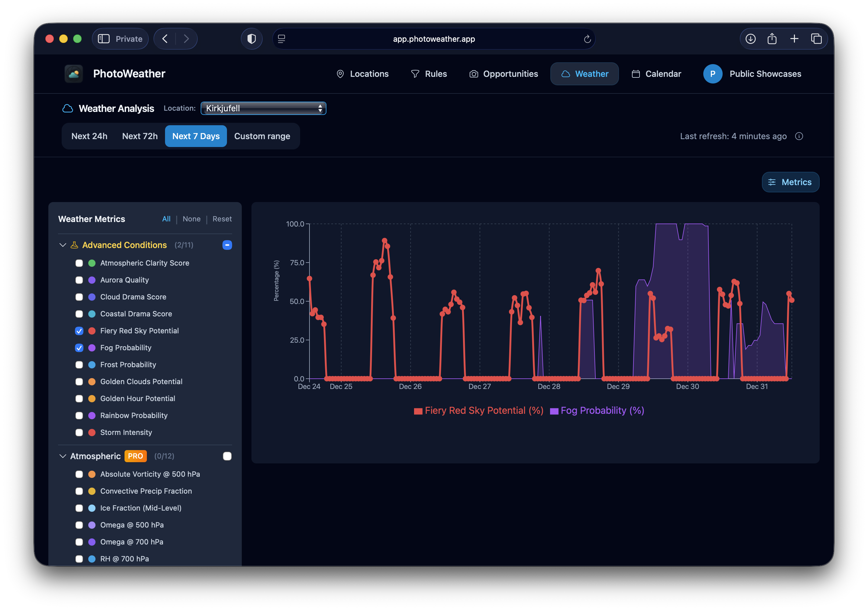This screenshot has height=611, width=868.
Task: Collapse the Atmospheric PRO section chevron
Action: pos(63,456)
